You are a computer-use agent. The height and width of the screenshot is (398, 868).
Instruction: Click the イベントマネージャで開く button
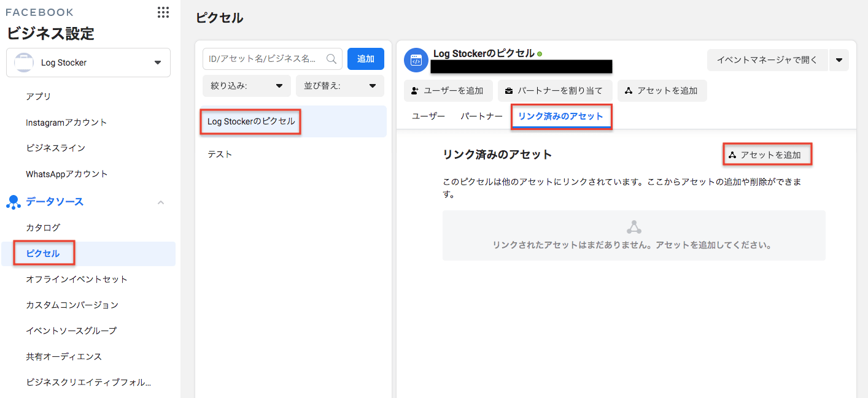point(767,60)
